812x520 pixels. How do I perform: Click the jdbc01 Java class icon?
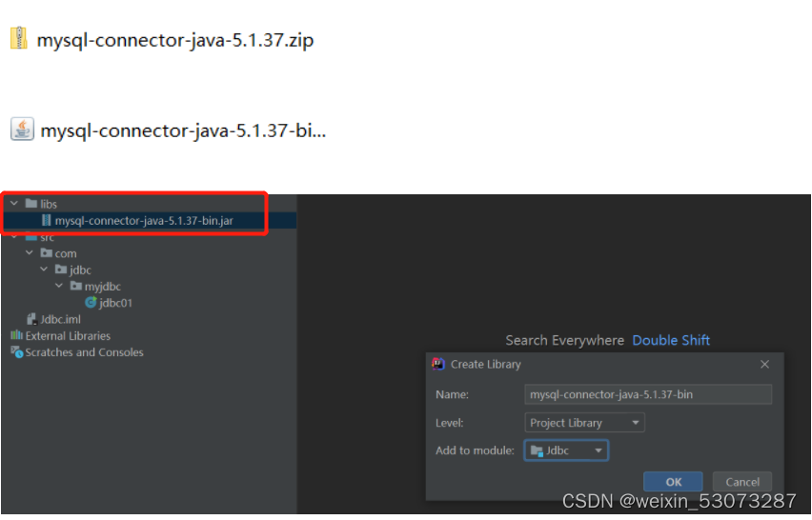click(x=91, y=302)
